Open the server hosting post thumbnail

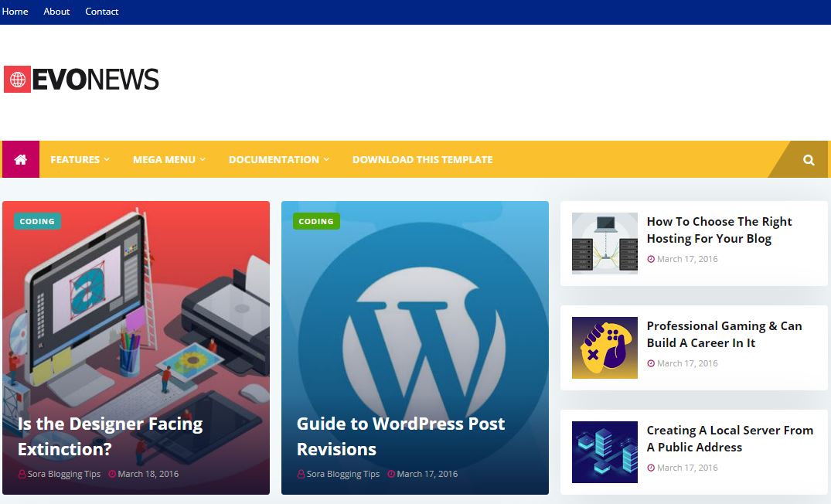(605, 243)
